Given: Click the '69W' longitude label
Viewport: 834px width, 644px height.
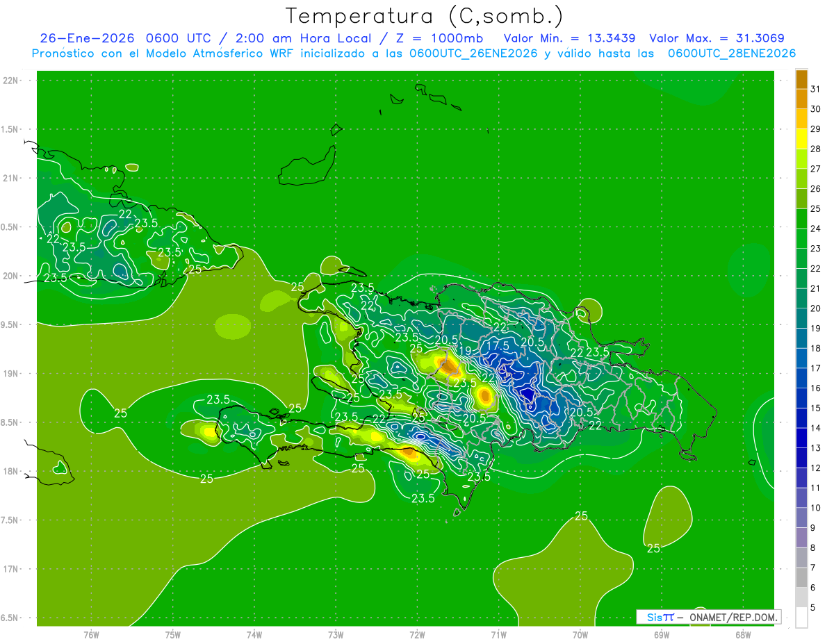Looking at the screenshot, I should coord(662,634).
